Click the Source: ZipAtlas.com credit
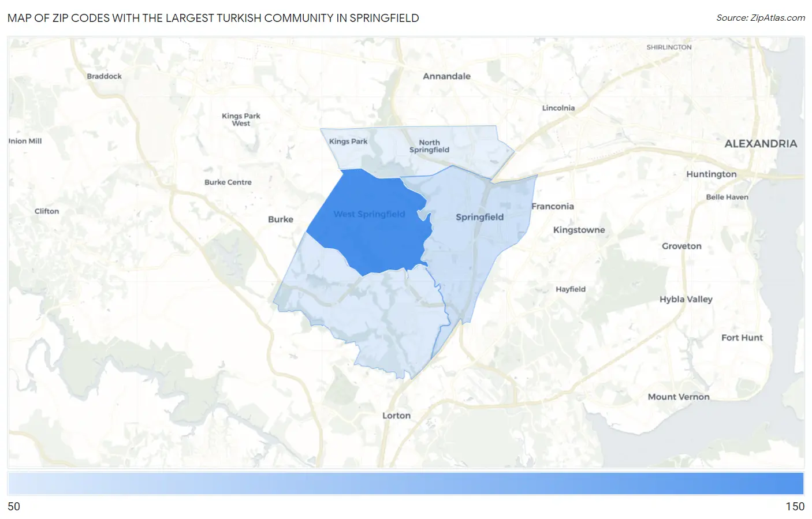Screen dimensions: 812x519 761,18
